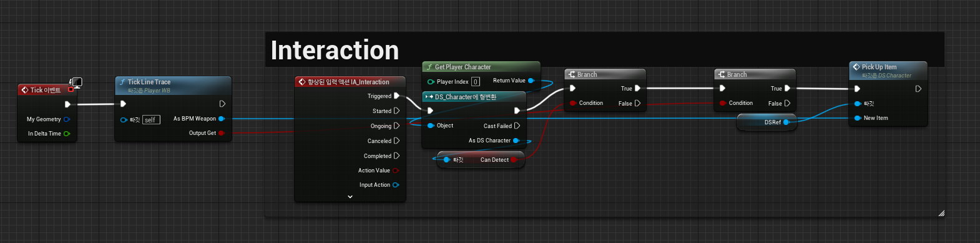Click the Output Get boolean pin
Viewport: 980px width, 243px height.
pyautogui.click(x=221, y=133)
